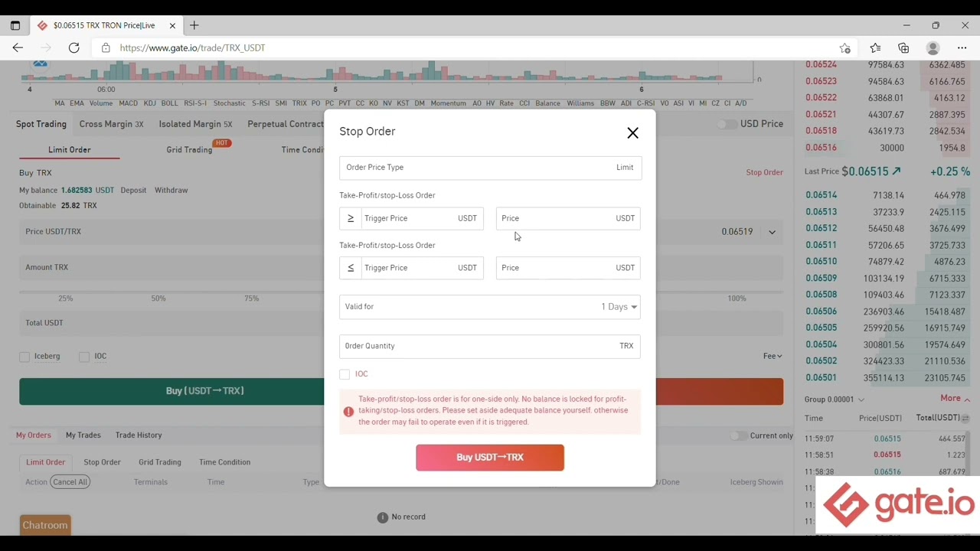Click the Deposit link
980x551 pixels.
click(133, 191)
